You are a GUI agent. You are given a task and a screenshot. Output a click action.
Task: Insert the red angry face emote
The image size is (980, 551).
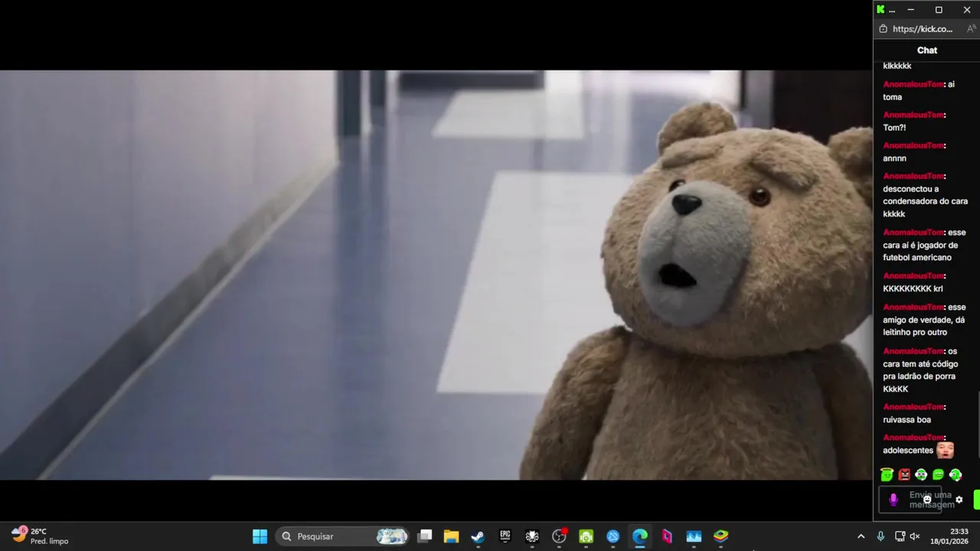(x=904, y=474)
